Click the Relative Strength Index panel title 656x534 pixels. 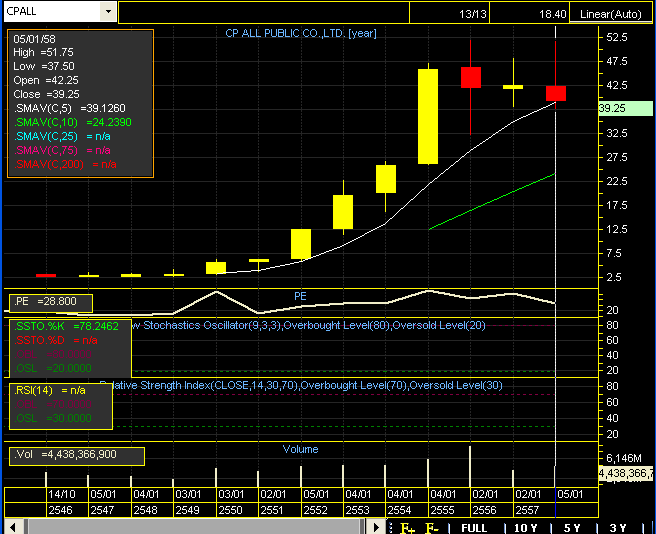point(301,385)
